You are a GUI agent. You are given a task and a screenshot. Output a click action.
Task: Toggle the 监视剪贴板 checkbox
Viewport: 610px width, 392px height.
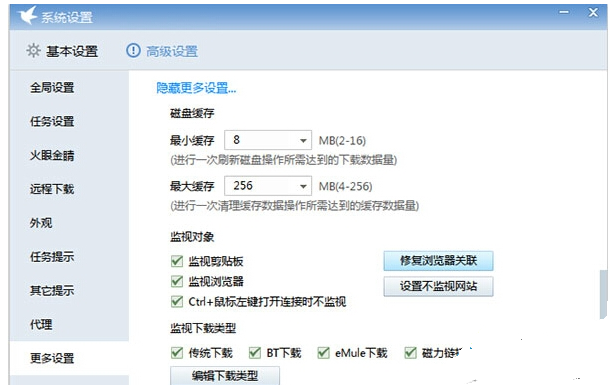[177, 261]
